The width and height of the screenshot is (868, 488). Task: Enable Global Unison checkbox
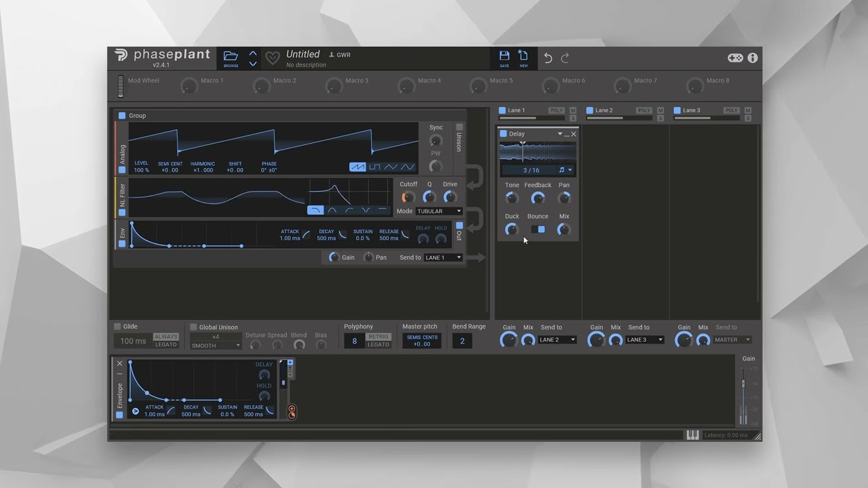click(x=193, y=327)
